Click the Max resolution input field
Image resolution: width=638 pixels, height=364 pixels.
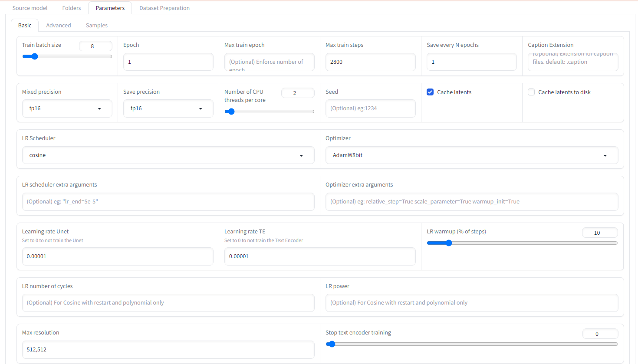click(168, 350)
